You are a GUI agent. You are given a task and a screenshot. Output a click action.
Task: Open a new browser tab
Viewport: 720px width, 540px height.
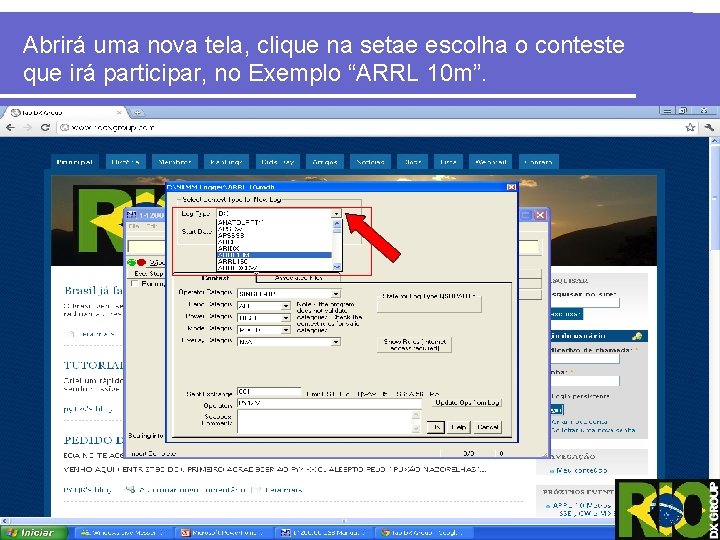coord(137,112)
